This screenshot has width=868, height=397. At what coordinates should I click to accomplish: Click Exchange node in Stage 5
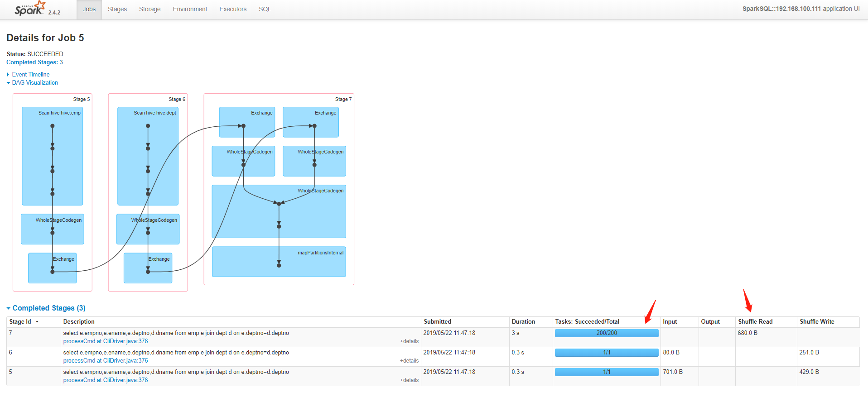tap(53, 268)
